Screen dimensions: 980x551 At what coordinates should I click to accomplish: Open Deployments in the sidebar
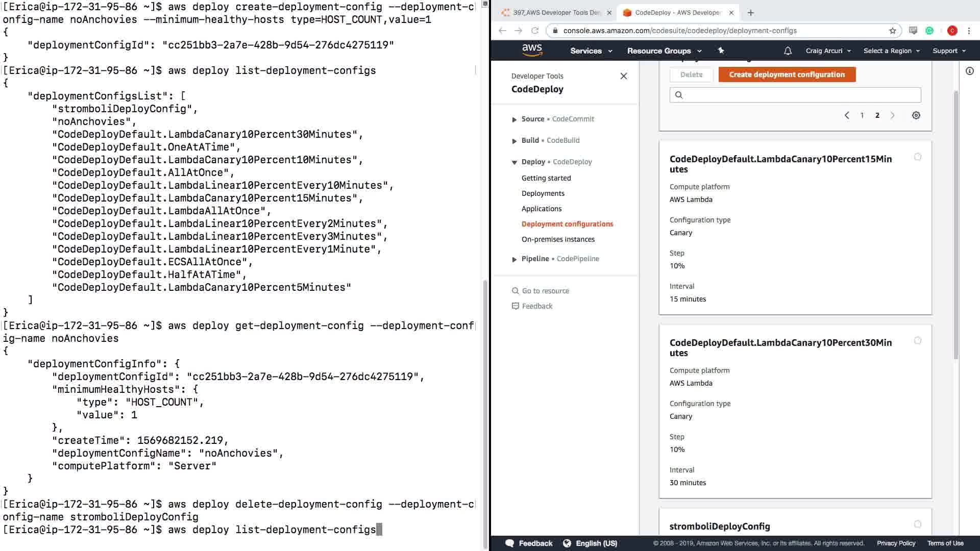coord(543,193)
